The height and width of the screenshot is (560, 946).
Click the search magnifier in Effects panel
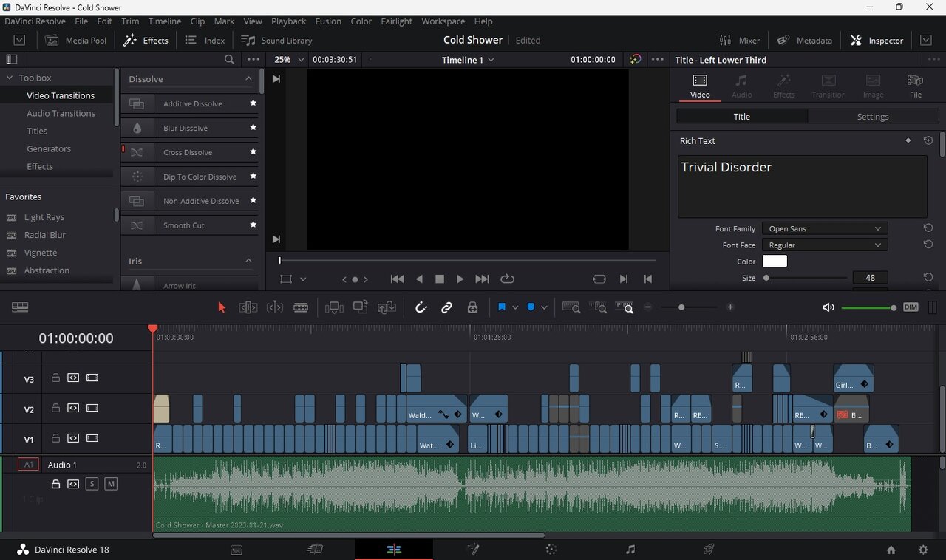[x=229, y=60]
